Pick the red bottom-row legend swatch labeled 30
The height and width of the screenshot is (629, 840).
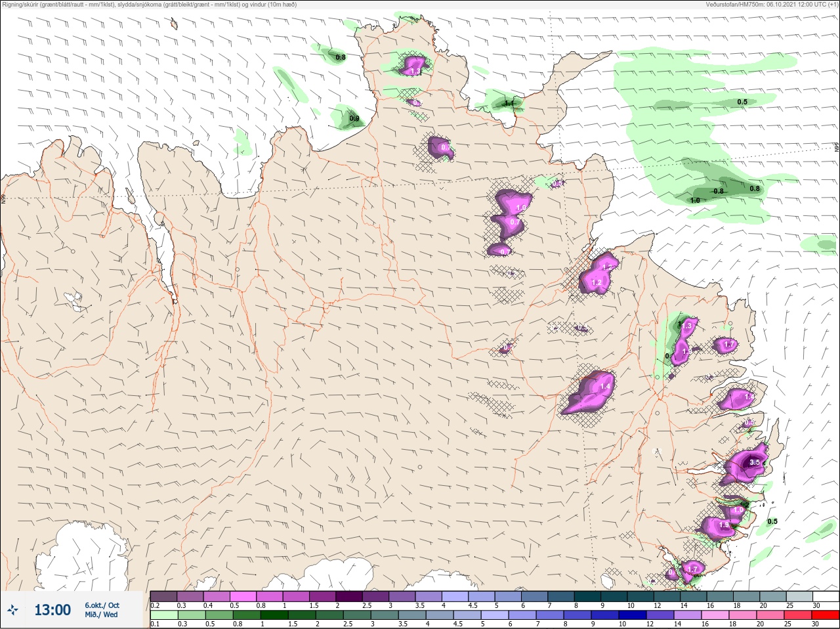826,615
